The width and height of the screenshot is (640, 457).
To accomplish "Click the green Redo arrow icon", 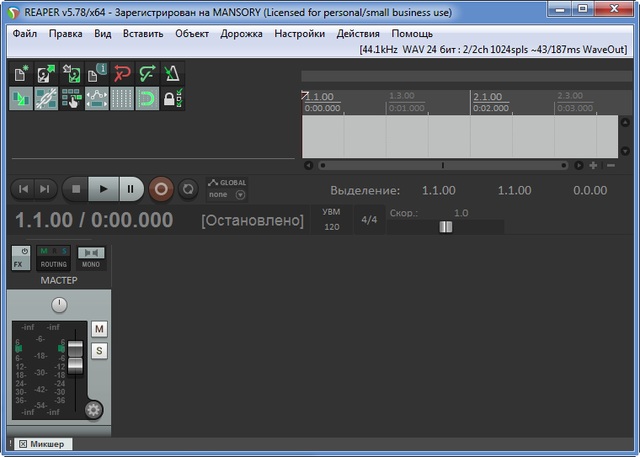I will coord(147,74).
